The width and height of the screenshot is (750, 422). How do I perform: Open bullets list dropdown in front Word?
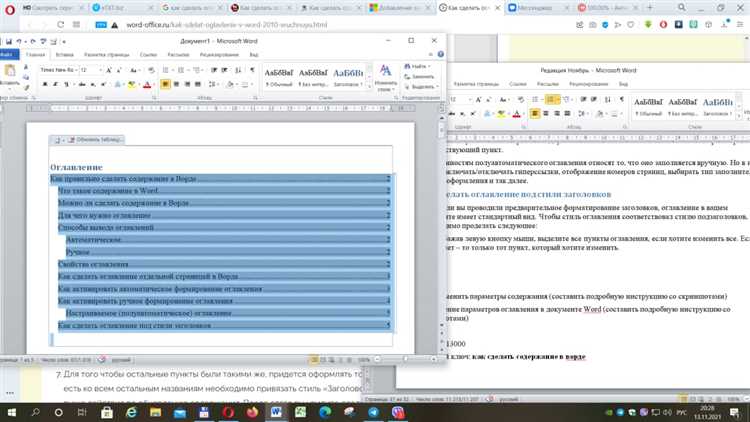173,70
